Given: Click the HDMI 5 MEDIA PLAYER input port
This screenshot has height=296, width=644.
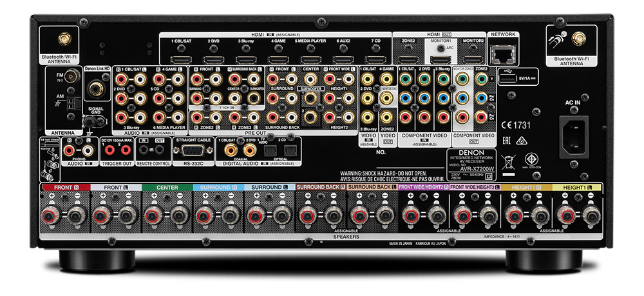Looking at the screenshot, I should pyautogui.click(x=311, y=60).
